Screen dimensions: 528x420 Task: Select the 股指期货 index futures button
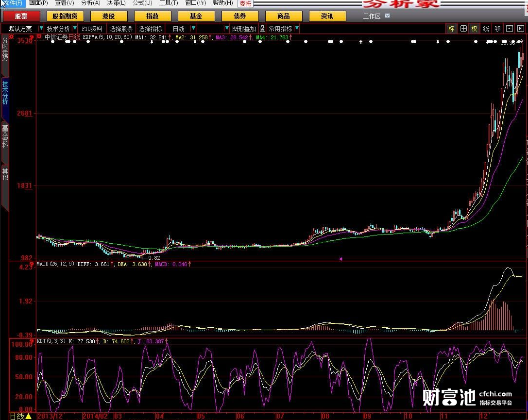65,16
